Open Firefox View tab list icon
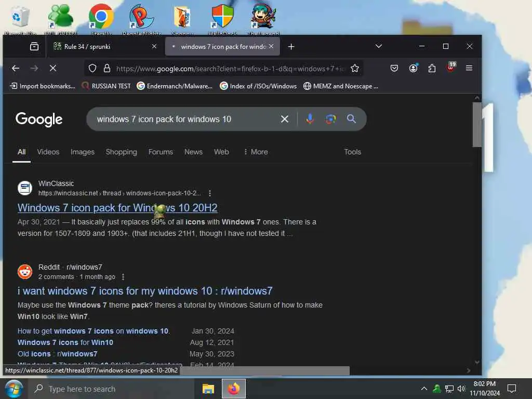 [x=34, y=46]
